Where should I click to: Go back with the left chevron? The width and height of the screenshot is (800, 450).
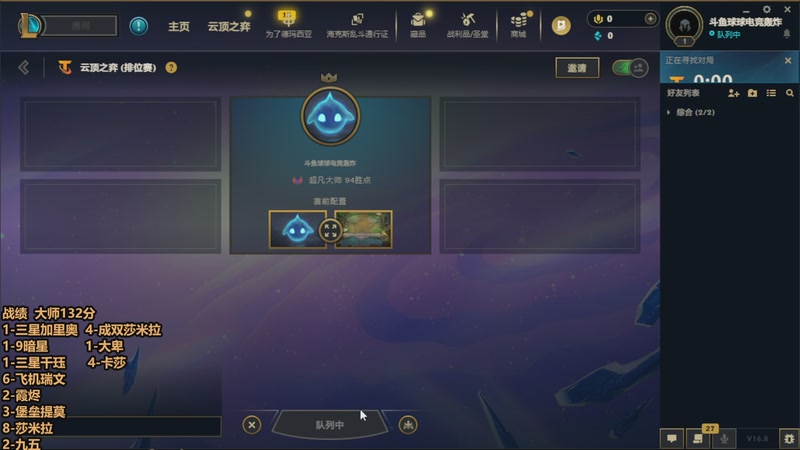tap(23, 67)
